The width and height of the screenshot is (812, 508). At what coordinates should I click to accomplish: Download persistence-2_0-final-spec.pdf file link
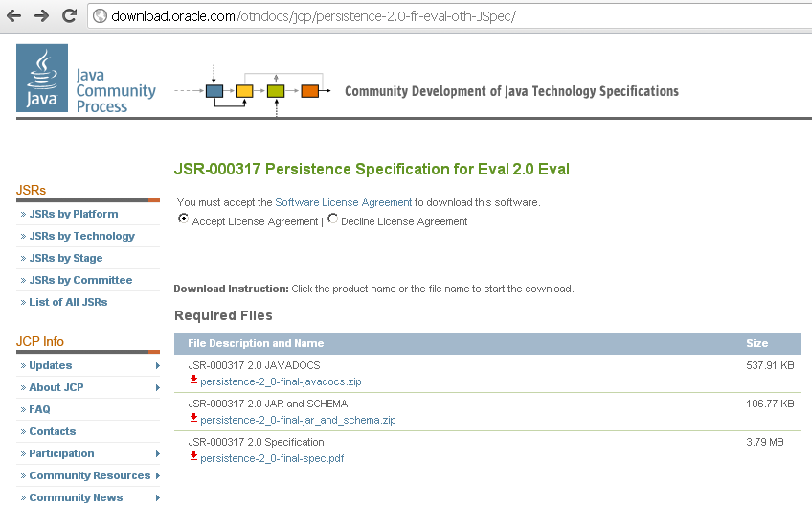click(272, 458)
